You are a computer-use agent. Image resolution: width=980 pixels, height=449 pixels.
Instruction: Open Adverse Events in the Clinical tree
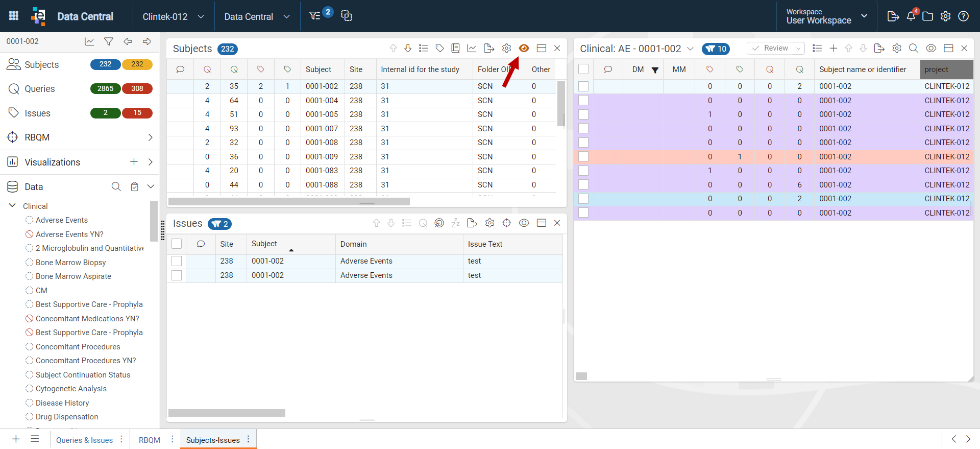(62, 220)
